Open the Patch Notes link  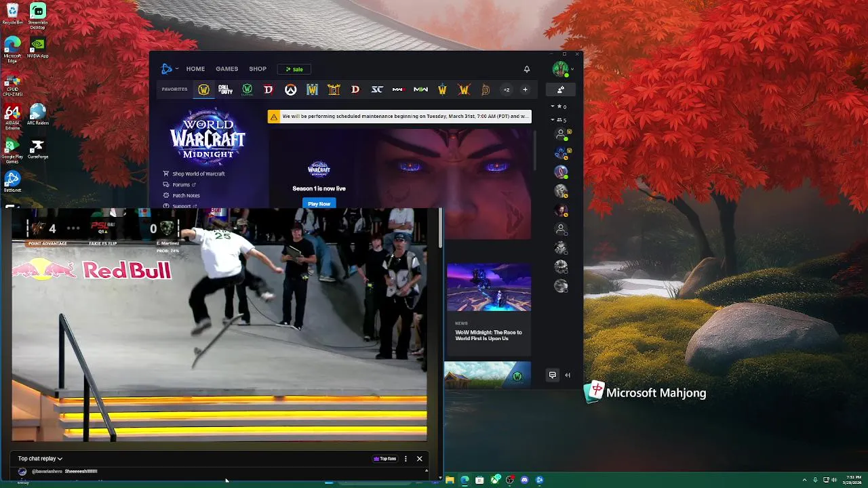(182, 195)
